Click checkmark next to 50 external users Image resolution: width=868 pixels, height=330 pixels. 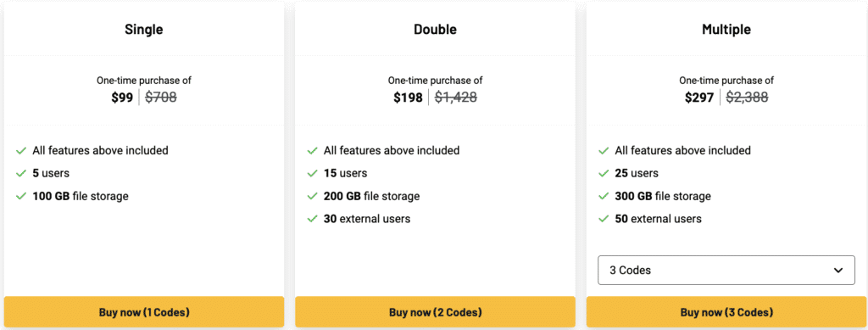(x=604, y=219)
